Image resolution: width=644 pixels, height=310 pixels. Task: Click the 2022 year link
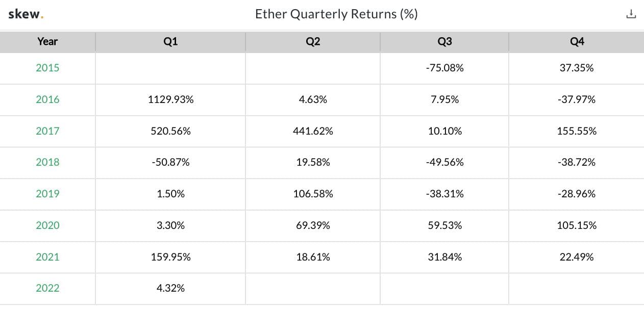point(47,288)
